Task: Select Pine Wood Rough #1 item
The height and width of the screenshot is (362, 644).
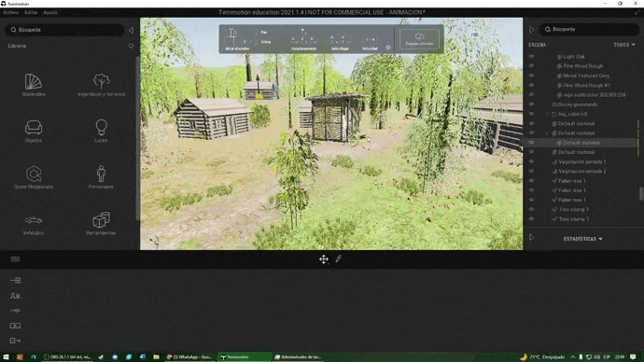Action: 586,86
